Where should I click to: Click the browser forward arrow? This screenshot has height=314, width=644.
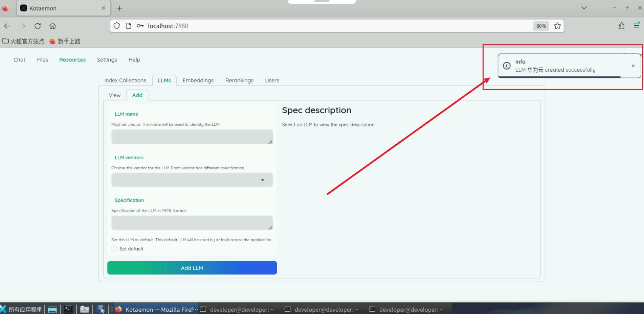[22, 26]
